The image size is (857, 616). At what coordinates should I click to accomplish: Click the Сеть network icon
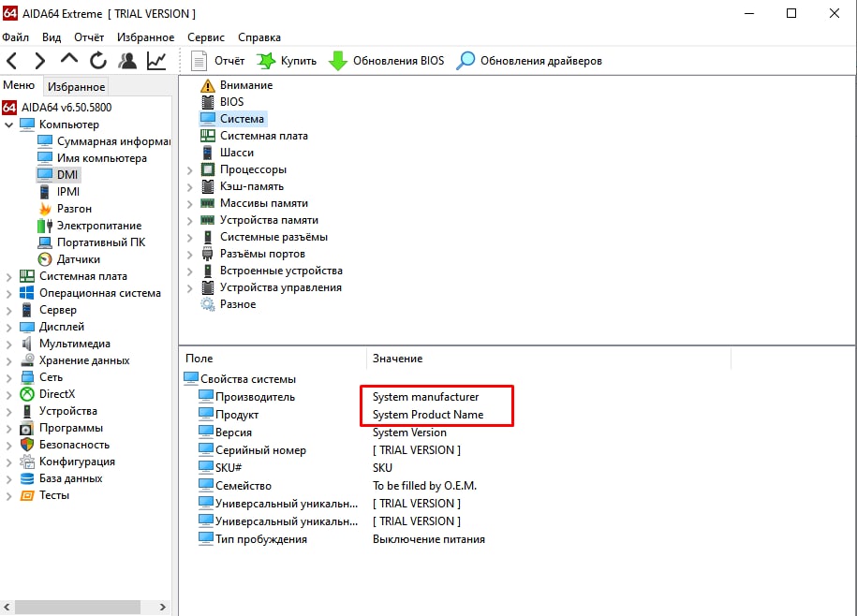(27, 376)
